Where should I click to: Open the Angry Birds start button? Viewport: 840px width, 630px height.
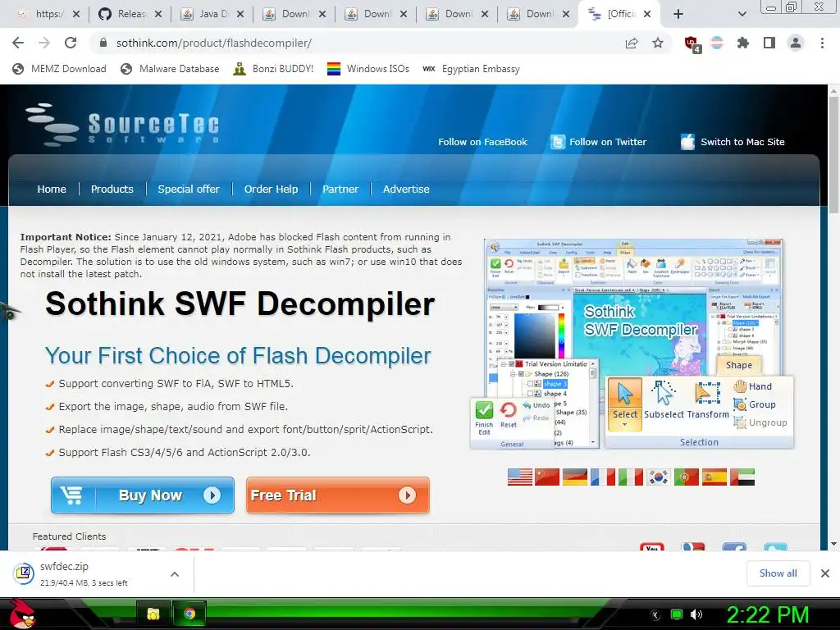[22, 614]
